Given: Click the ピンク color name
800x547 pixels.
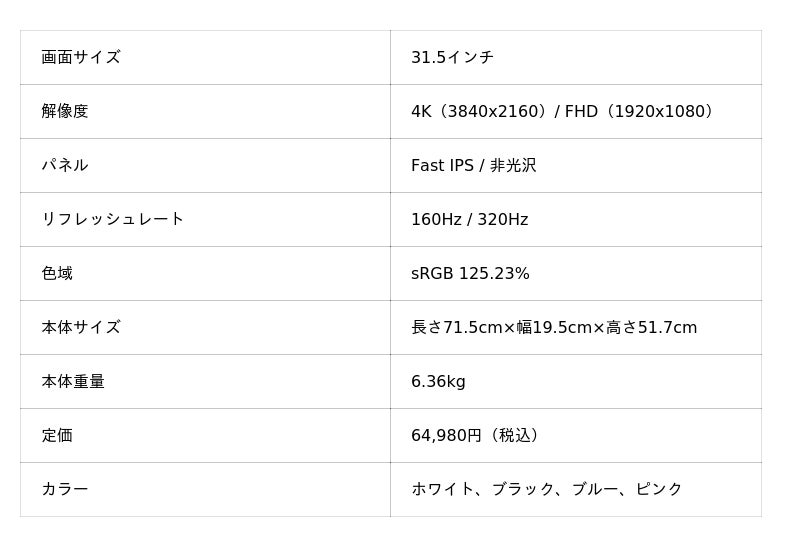Looking at the screenshot, I should click(658, 489).
